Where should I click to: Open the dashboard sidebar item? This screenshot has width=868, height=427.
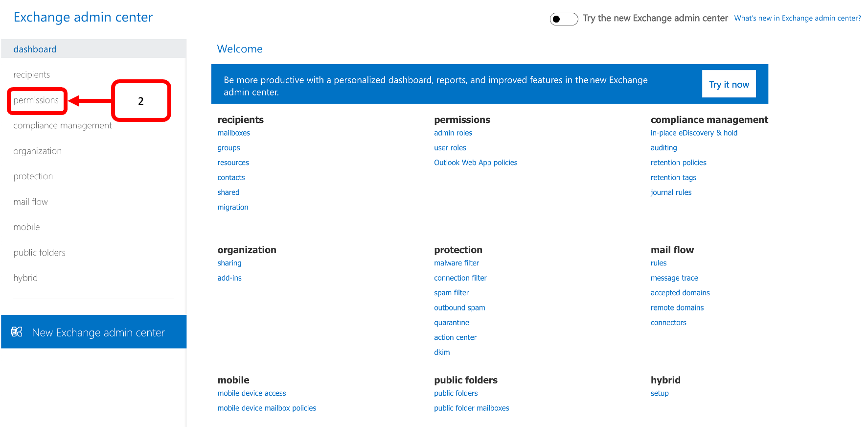pos(35,49)
